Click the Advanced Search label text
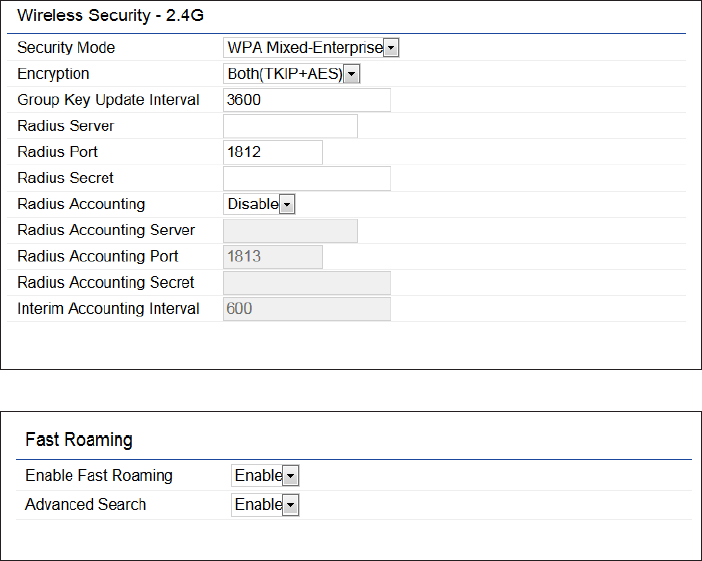Viewport: 702px width, 561px height. coord(85,505)
